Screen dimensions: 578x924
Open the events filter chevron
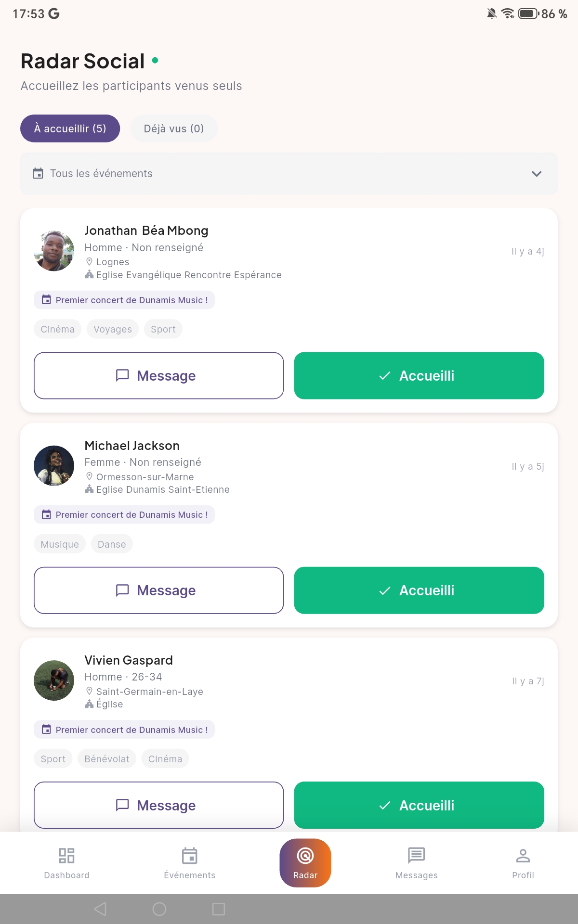[x=536, y=174]
